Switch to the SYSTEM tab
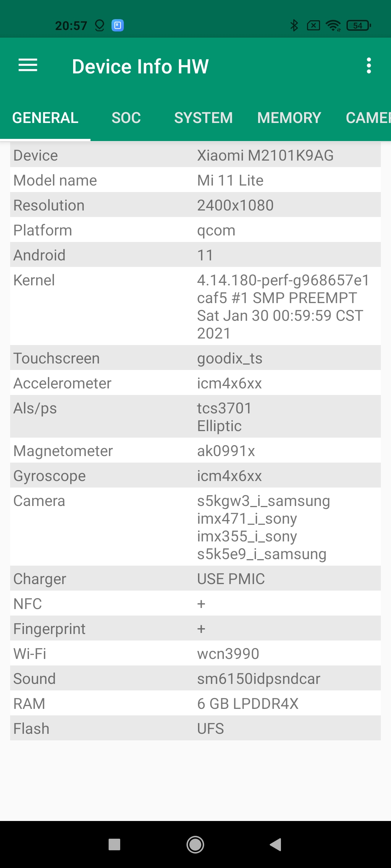Screen dimensions: 391x868 point(203,118)
